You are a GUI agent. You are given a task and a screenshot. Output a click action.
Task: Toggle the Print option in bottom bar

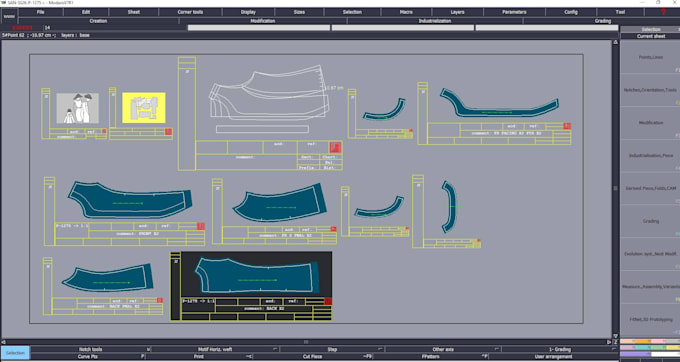pyautogui.click(x=199, y=356)
